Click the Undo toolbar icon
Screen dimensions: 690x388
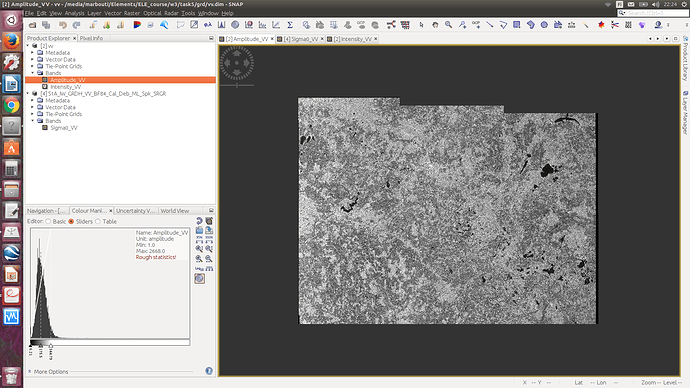pos(62,25)
